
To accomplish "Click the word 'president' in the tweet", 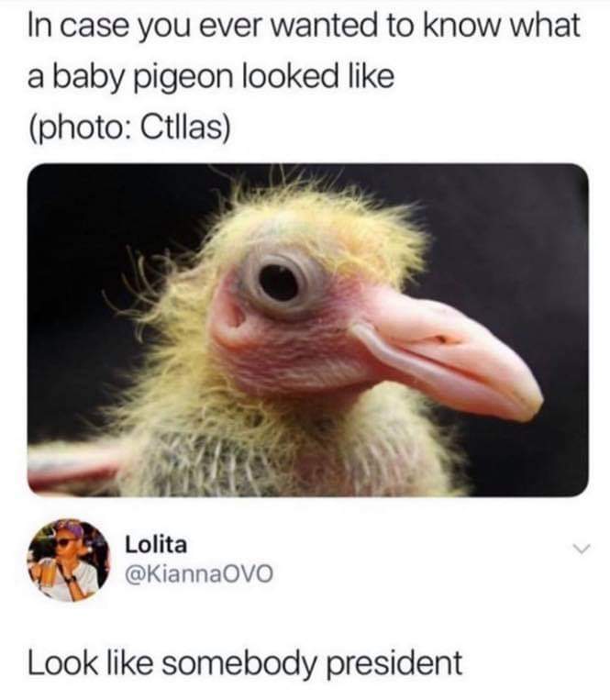I will point(395,663).
